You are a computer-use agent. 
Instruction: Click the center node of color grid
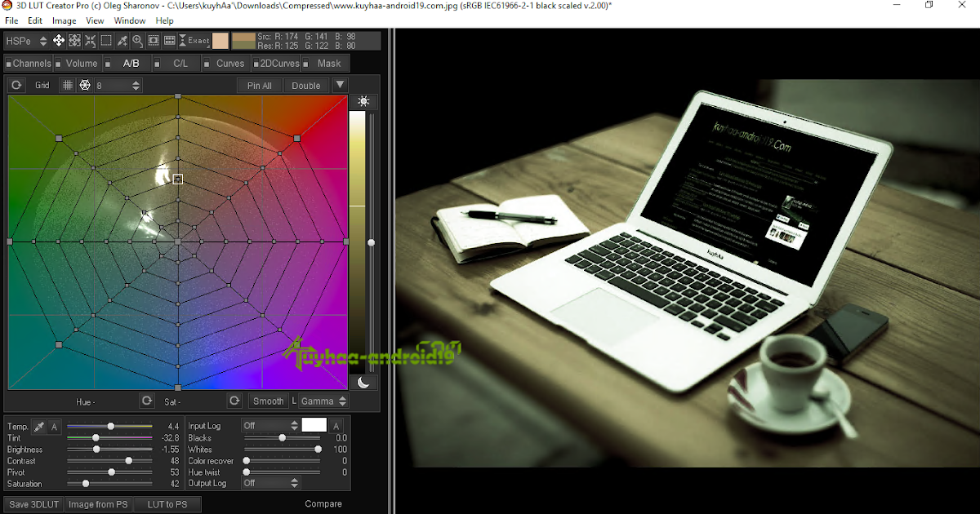click(x=178, y=241)
